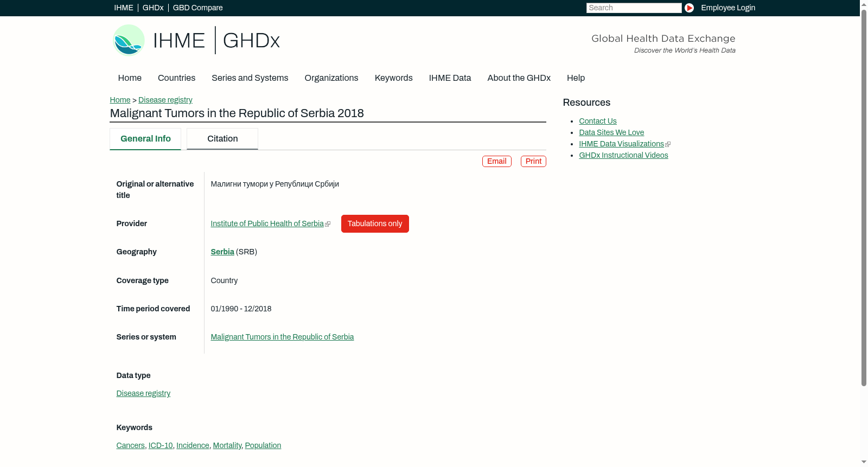Click the time period value 01/1990 - 12/2018

(241, 309)
